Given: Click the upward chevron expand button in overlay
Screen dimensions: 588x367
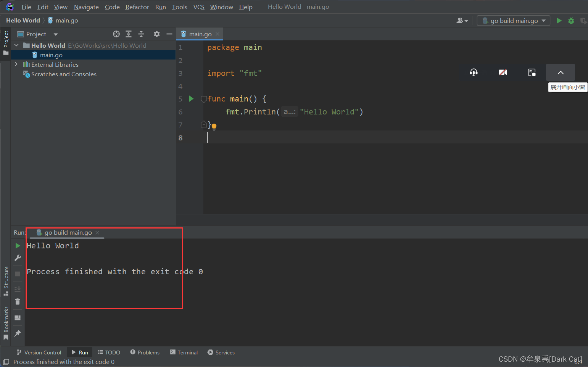Looking at the screenshot, I should point(561,72).
